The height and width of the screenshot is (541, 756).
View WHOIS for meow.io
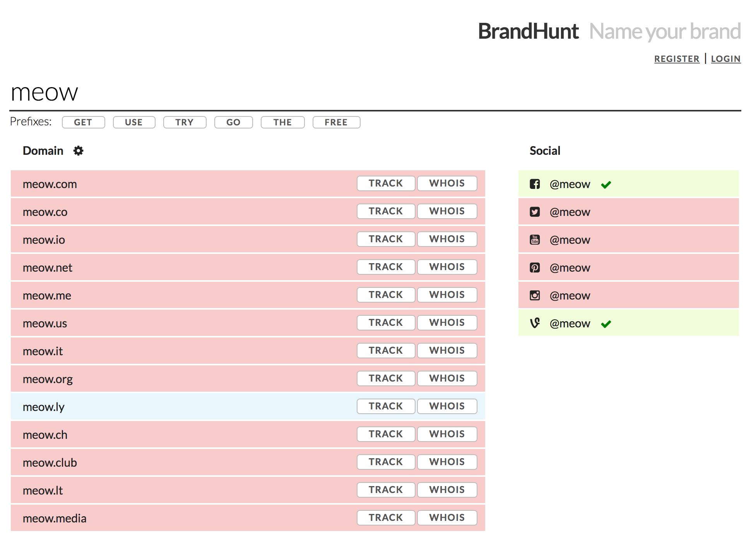[x=447, y=239]
